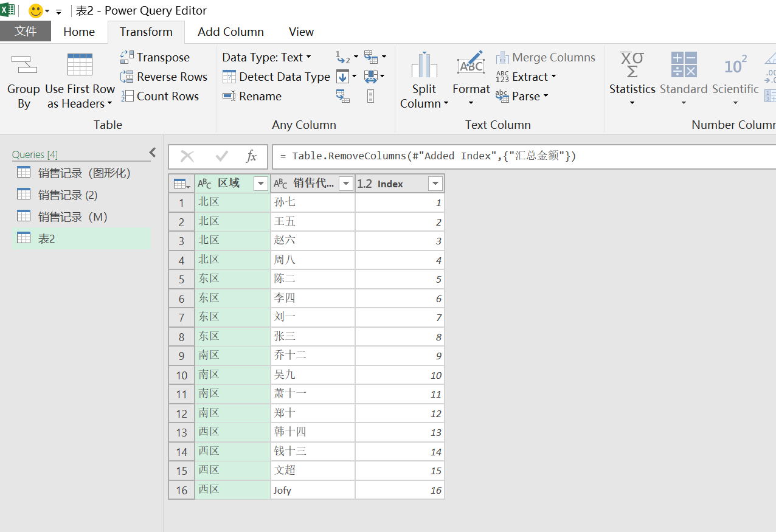Confirm the formula with the checkmark
The width and height of the screenshot is (776, 532).
[x=221, y=157]
